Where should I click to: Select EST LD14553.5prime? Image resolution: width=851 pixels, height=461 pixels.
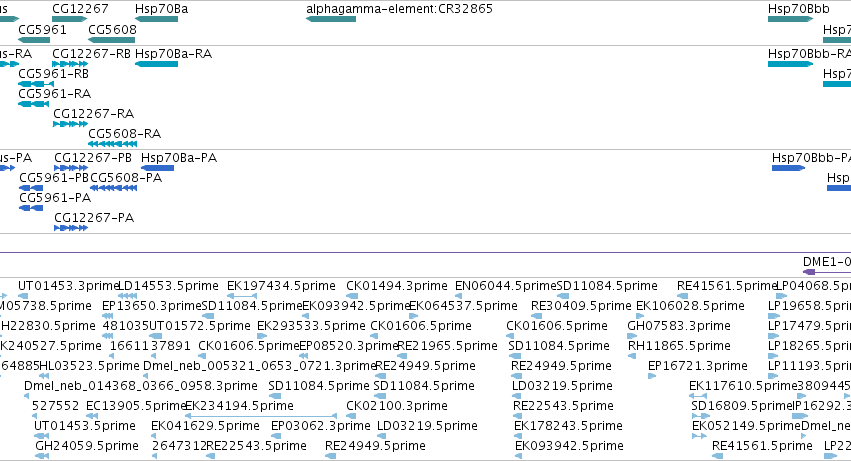(x=168, y=286)
